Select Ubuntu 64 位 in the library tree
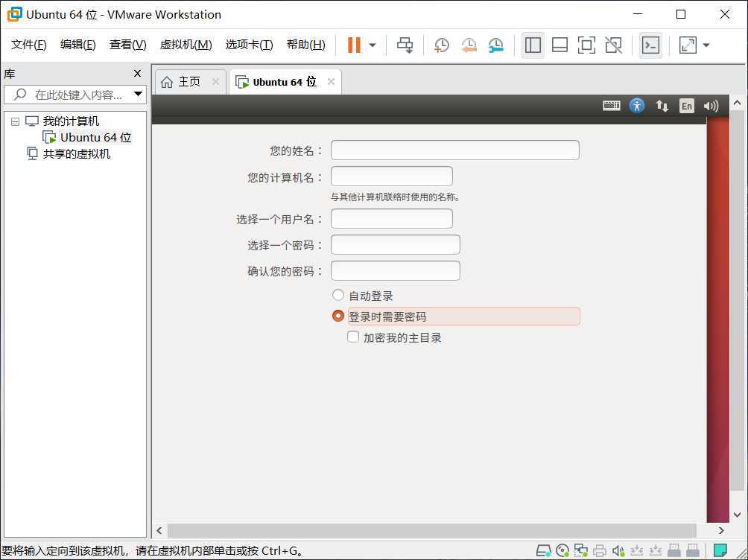Image resolution: width=748 pixels, height=560 pixels. pos(95,137)
